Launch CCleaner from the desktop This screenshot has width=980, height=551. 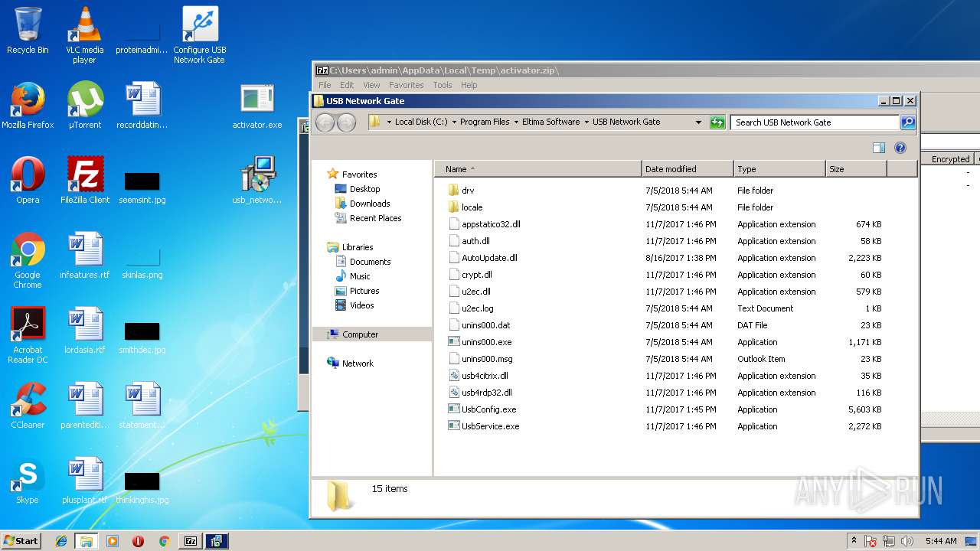coord(28,406)
